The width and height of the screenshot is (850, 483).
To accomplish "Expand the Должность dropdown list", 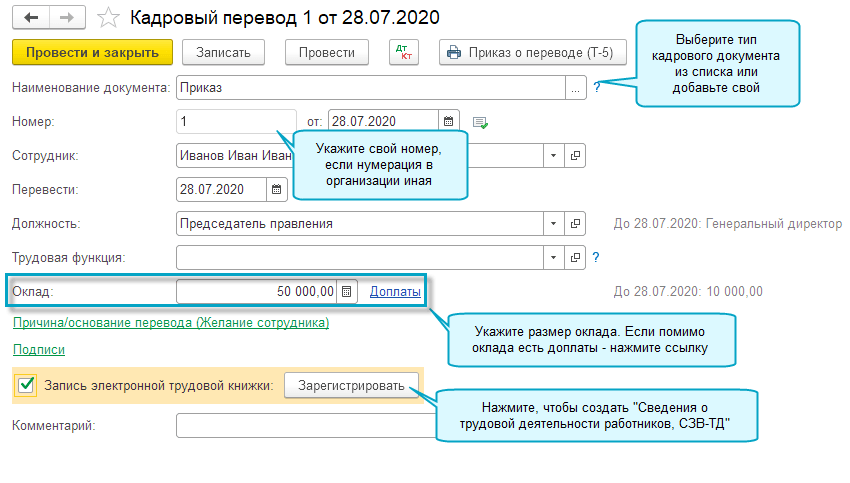I will click(x=554, y=224).
